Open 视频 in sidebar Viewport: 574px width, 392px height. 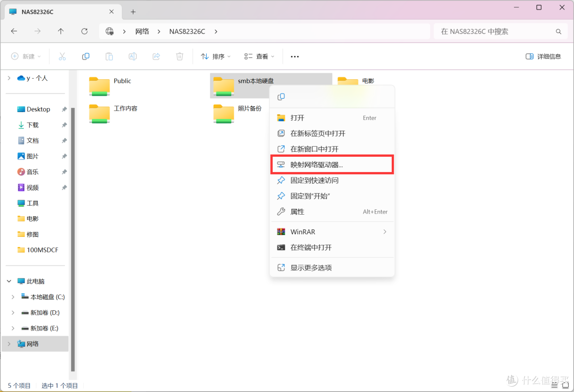pos(28,188)
